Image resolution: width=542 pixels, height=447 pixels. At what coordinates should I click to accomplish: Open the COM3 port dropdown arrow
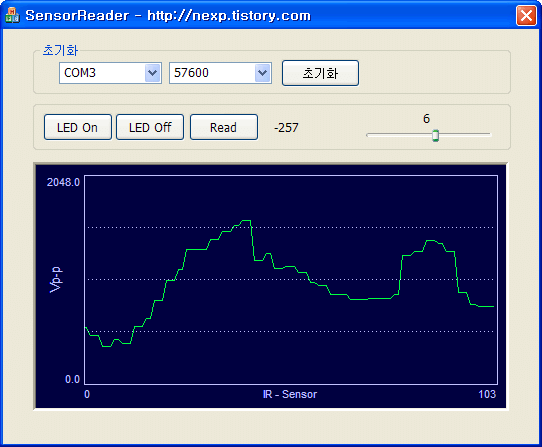pyautogui.click(x=152, y=73)
